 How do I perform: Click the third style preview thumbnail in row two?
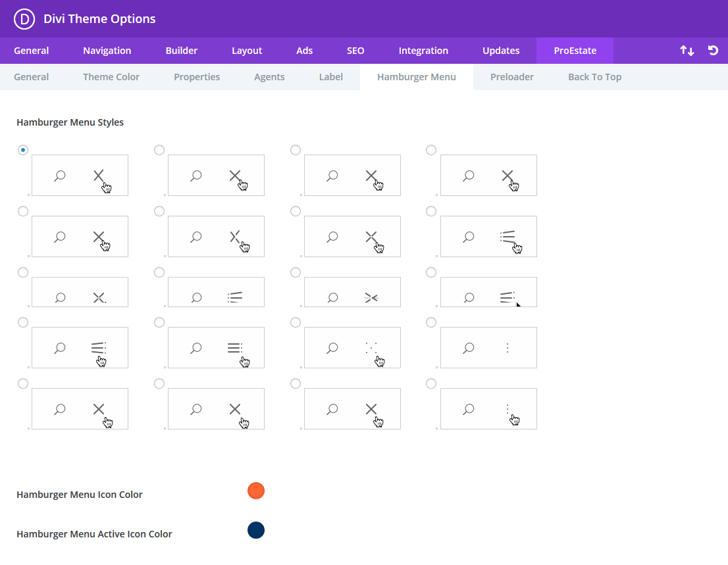[x=352, y=237]
